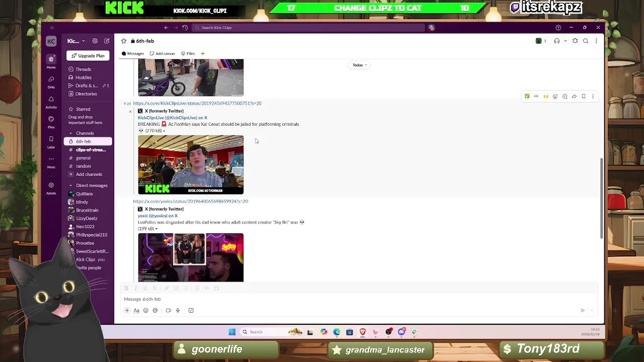Open the More menu in the rail
644x362 pixels.
[51, 162]
